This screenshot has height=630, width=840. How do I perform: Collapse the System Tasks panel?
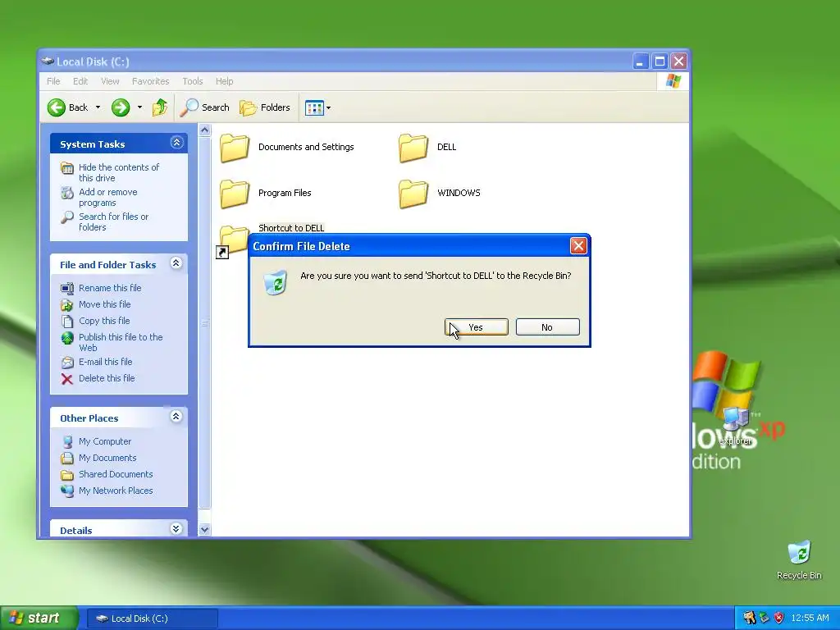pyautogui.click(x=176, y=143)
